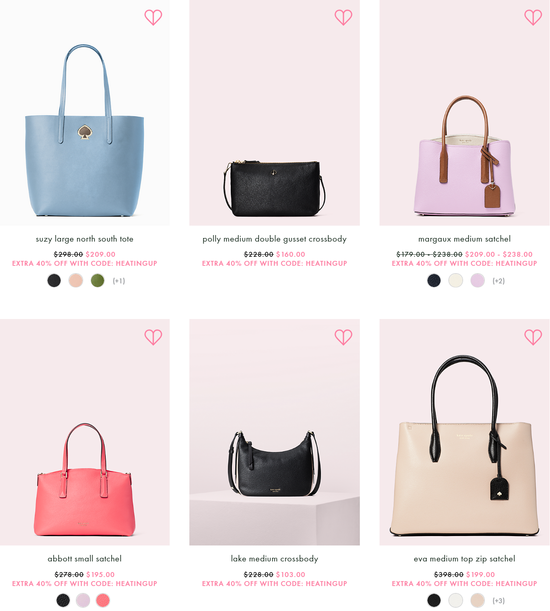
Task: Choose green swatch for suzy tote
Action: pyautogui.click(x=97, y=280)
